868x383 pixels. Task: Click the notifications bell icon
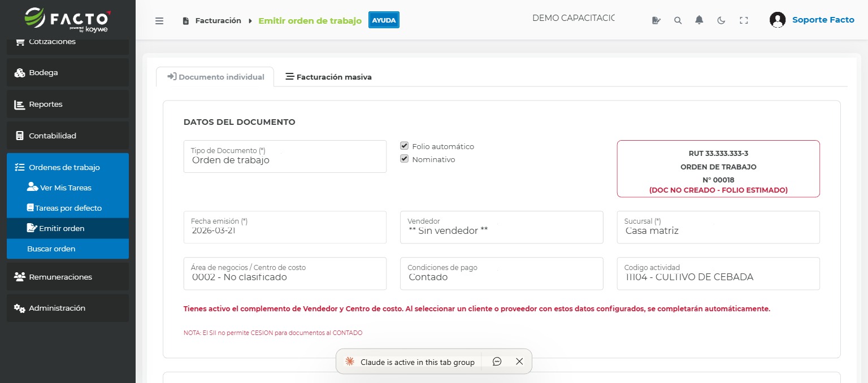[699, 19]
